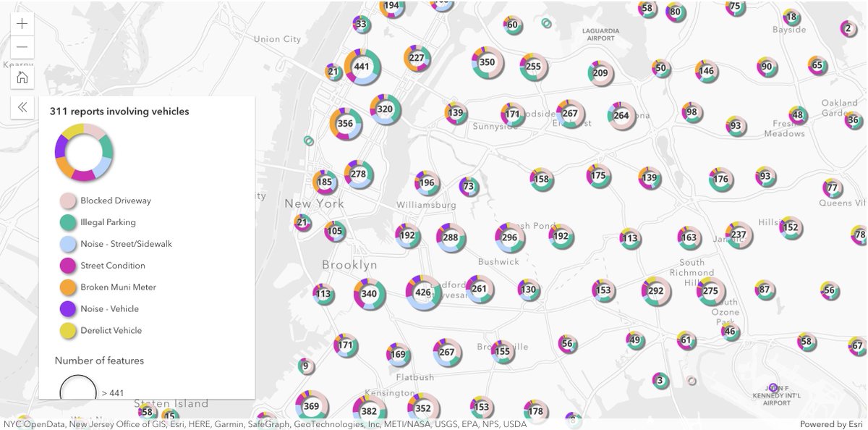
Task: Click the Illegal Parking green swatch
Action: 68,222
